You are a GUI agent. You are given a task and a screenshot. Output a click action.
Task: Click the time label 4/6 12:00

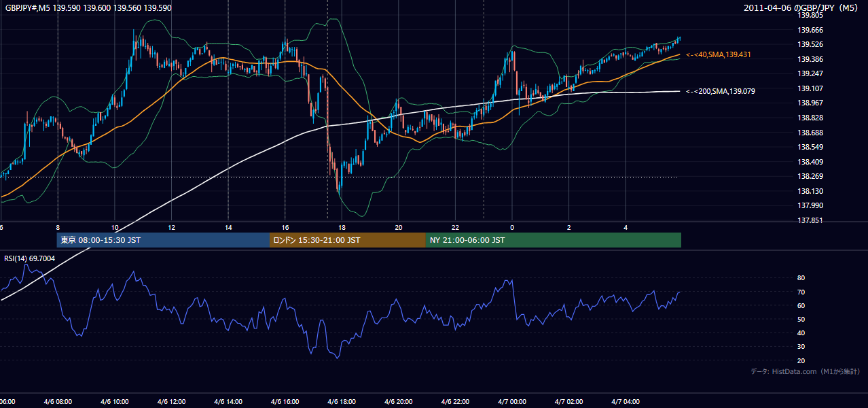click(x=171, y=402)
